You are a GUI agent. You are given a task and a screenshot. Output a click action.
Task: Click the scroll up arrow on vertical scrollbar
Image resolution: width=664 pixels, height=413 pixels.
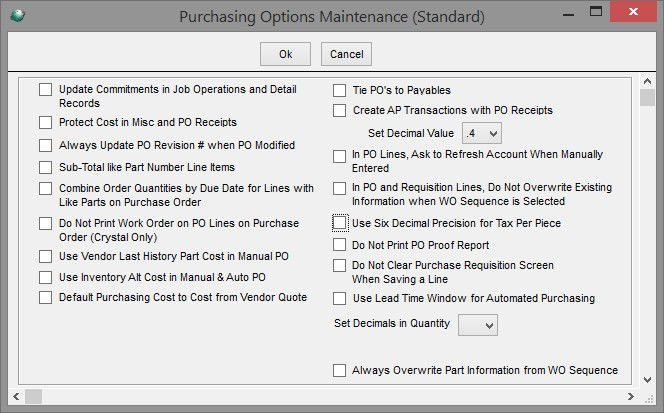click(647, 81)
